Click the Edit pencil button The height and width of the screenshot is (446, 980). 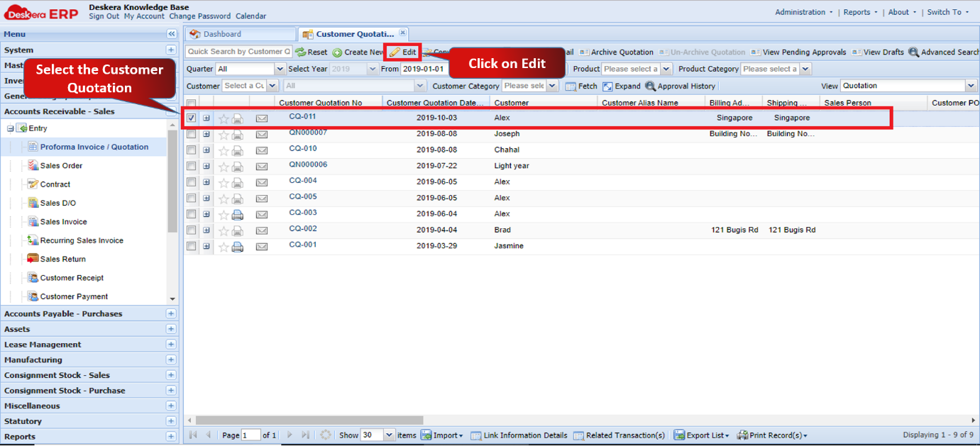click(x=403, y=52)
